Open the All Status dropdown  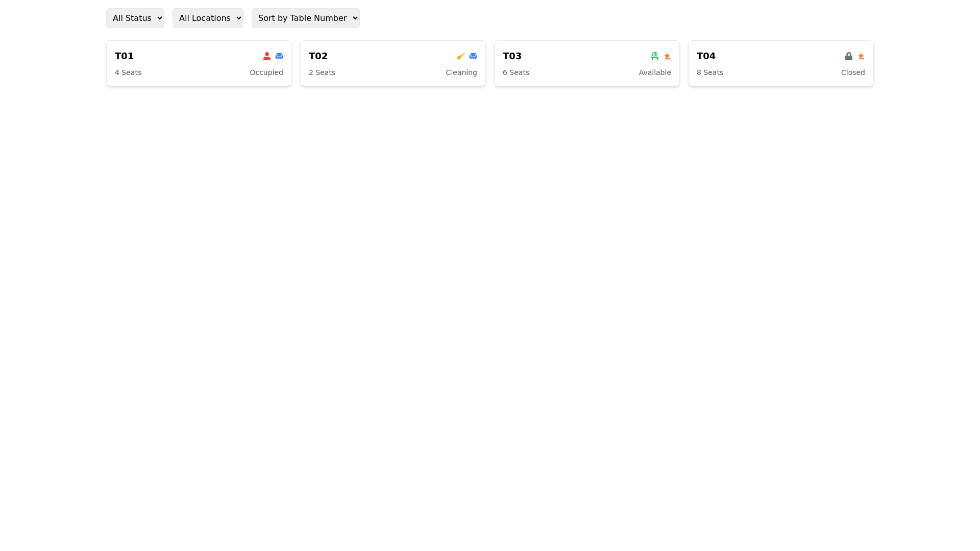click(135, 18)
